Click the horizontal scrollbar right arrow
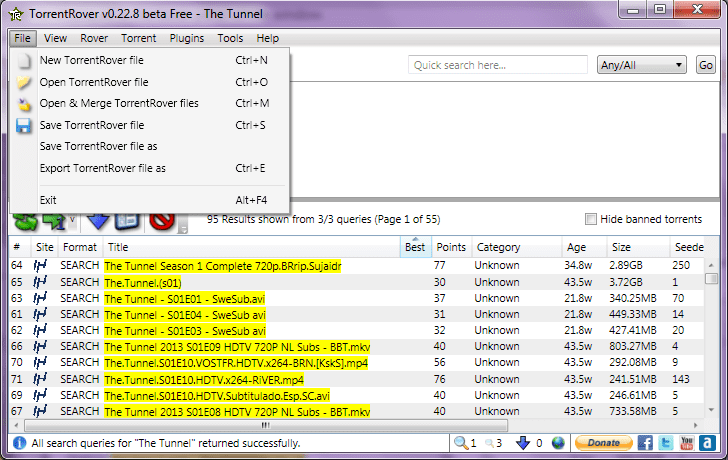Viewport: 728px width, 460px height. click(696, 425)
